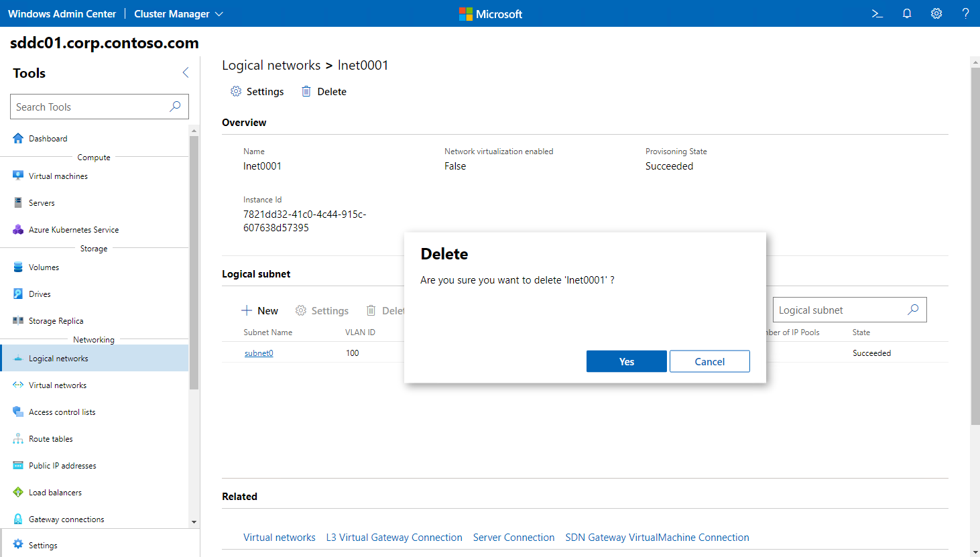980x557 pixels.
Task: Cancel the Delete dialog
Action: 710,361
